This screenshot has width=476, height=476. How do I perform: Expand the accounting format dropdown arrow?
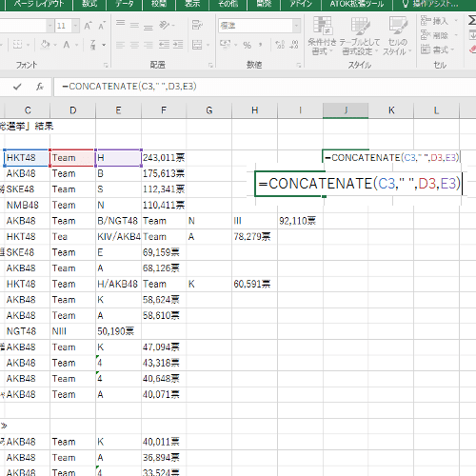[x=236, y=45]
